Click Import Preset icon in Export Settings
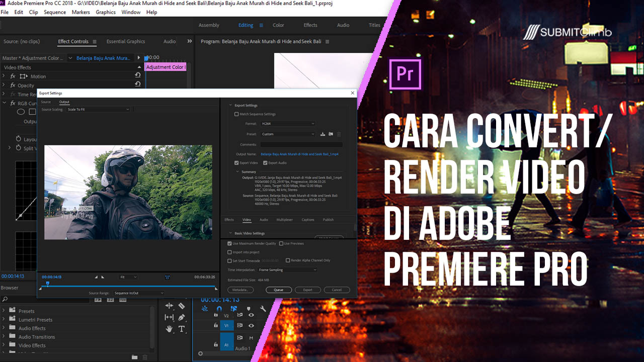Image resolution: width=644 pixels, height=362 pixels. click(x=331, y=134)
